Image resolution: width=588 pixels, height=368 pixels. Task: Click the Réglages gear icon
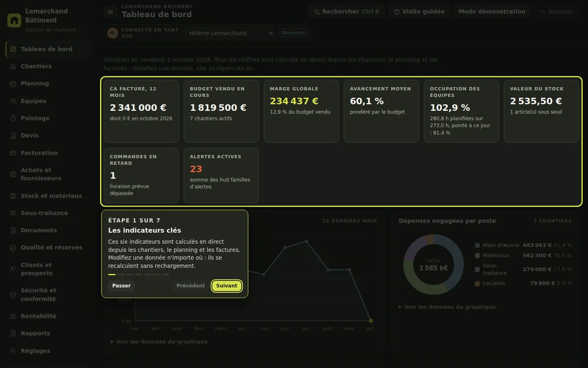pyautogui.click(x=13, y=351)
